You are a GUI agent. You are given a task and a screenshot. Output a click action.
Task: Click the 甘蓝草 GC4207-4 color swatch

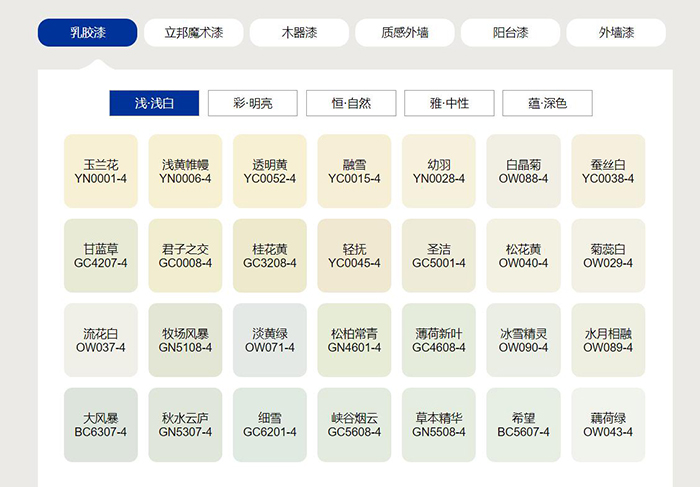(100, 256)
